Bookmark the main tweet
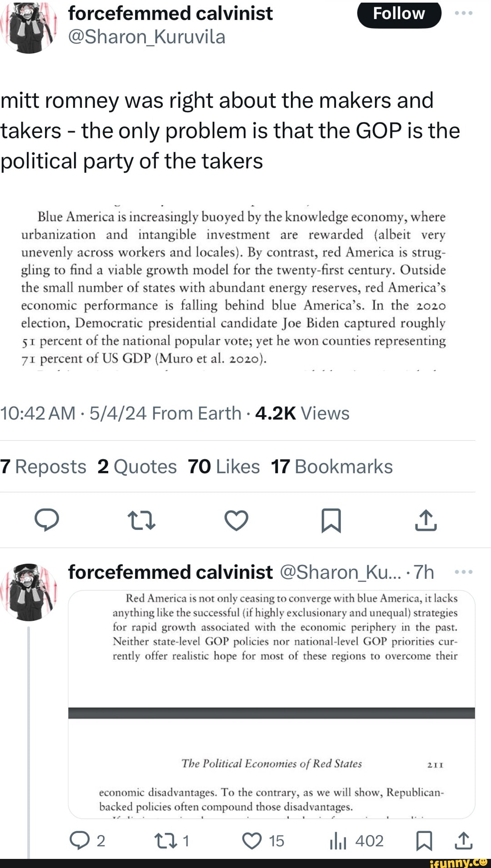The image size is (491, 868). [331, 520]
